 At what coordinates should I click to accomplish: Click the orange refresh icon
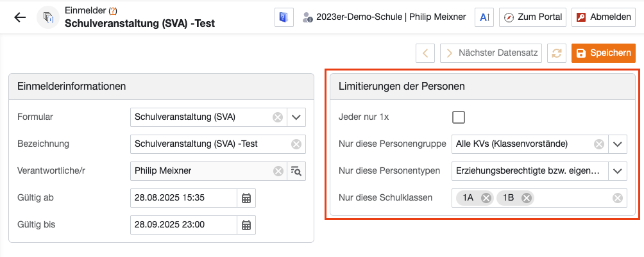tap(557, 53)
